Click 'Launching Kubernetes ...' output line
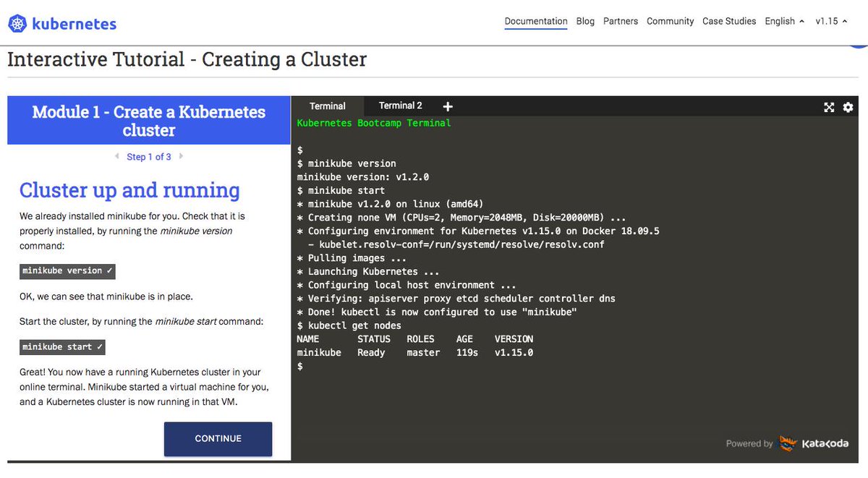Screen dimensions: 868x478 pyautogui.click(x=368, y=272)
